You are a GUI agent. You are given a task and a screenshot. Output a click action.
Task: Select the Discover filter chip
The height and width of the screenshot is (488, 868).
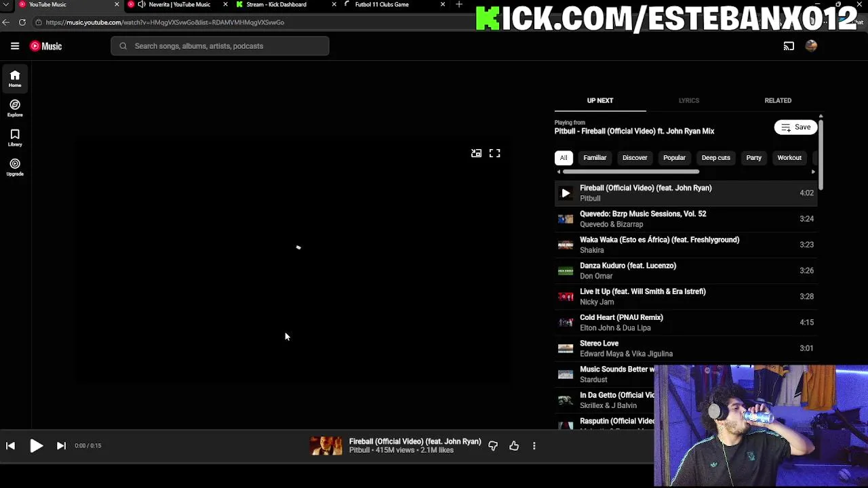click(635, 158)
